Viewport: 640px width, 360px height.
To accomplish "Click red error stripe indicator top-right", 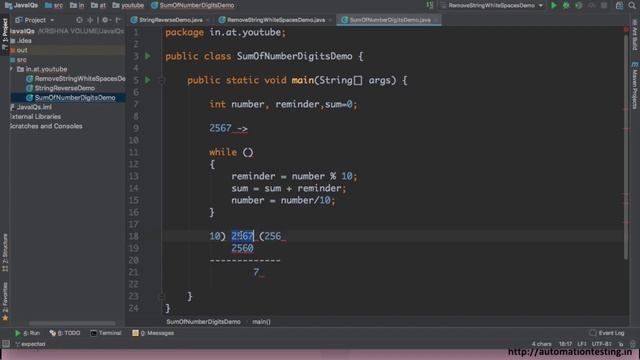I will [x=626, y=30].
